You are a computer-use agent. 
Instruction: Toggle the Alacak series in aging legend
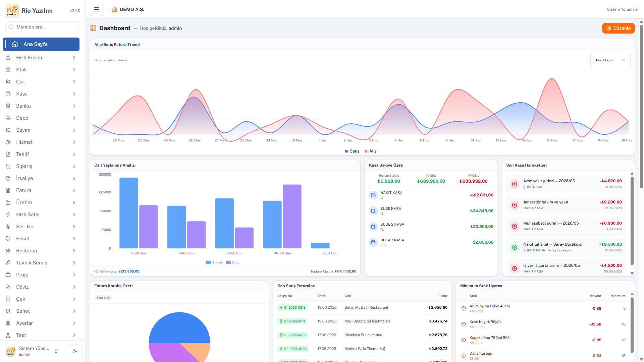click(x=214, y=262)
